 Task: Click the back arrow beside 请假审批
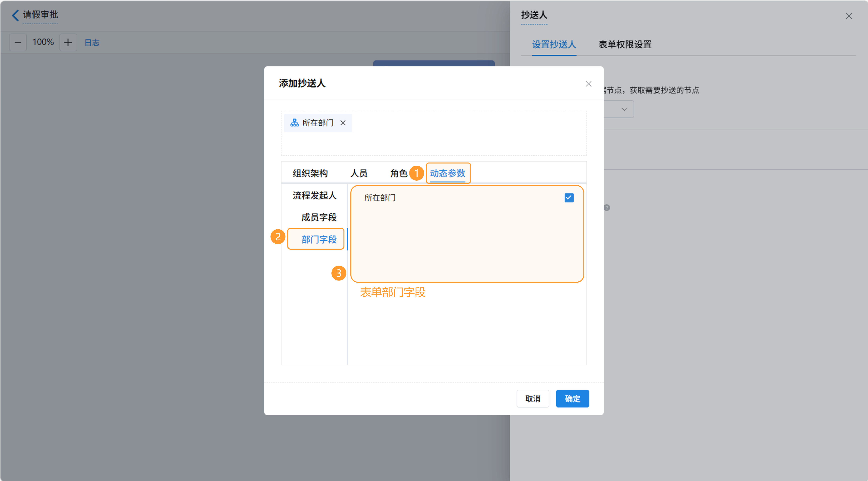pos(15,15)
